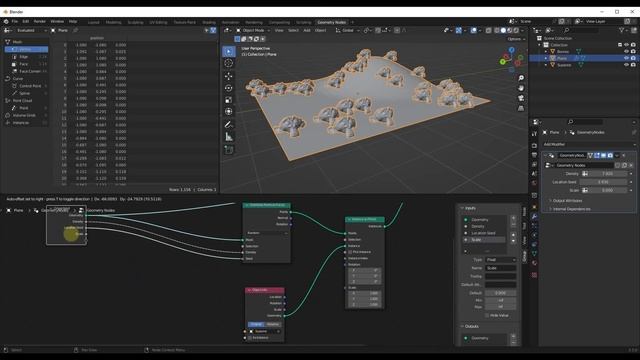Hide the Collection using its eye icon
The image size is (640, 360).
point(627,45)
